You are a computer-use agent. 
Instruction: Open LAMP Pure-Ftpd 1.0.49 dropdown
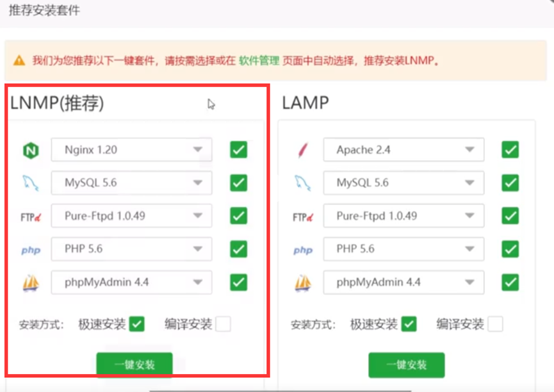tap(403, 216)
